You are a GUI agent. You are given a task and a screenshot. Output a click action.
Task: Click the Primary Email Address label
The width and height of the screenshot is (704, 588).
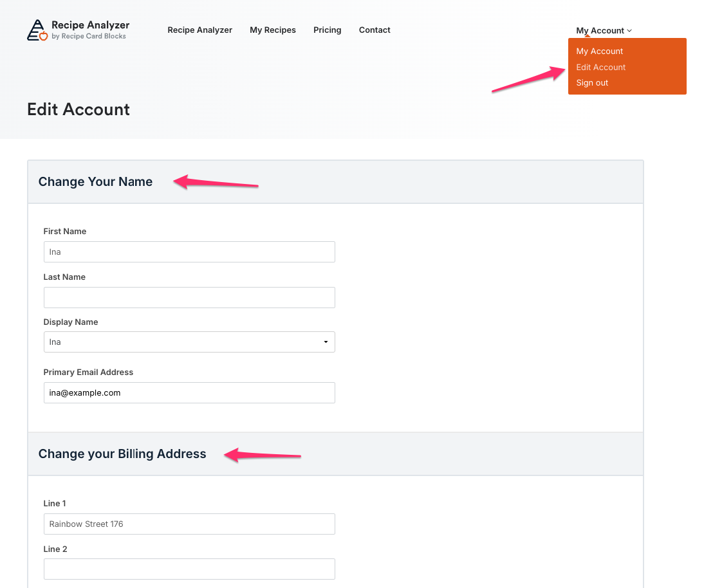coord(88,372)
